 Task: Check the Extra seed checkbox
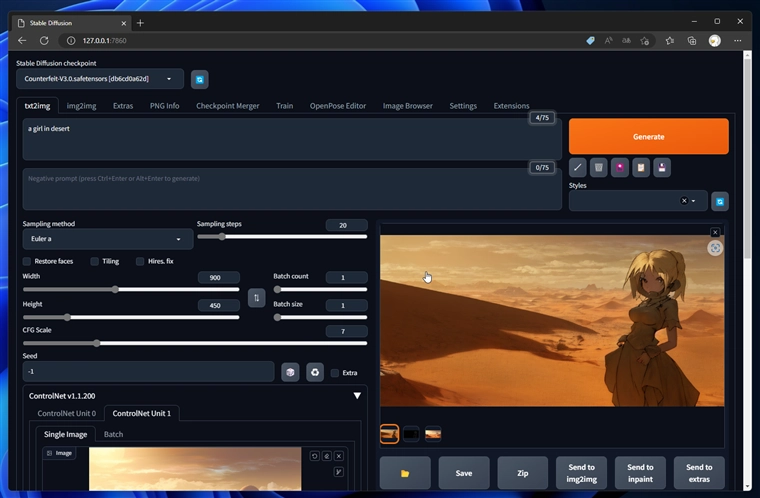(x=335, y=373)
